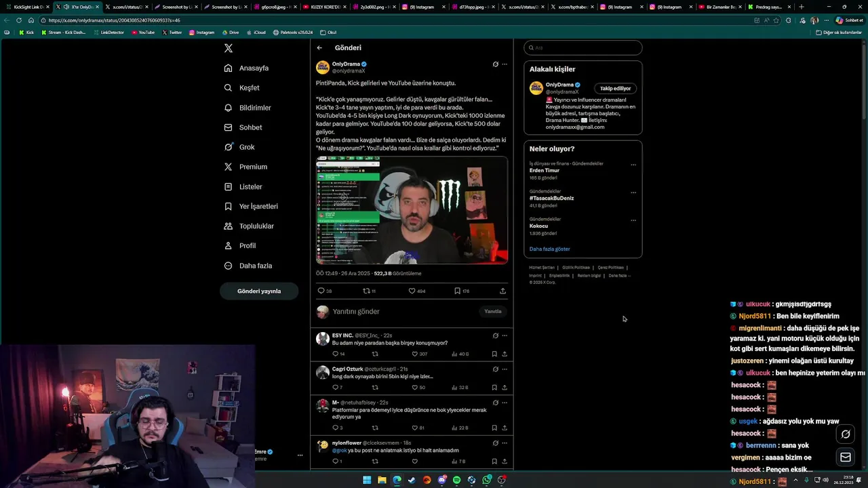Click the Daha fazla göster link
The image size is (868, 488).
(x=549, y=249)
